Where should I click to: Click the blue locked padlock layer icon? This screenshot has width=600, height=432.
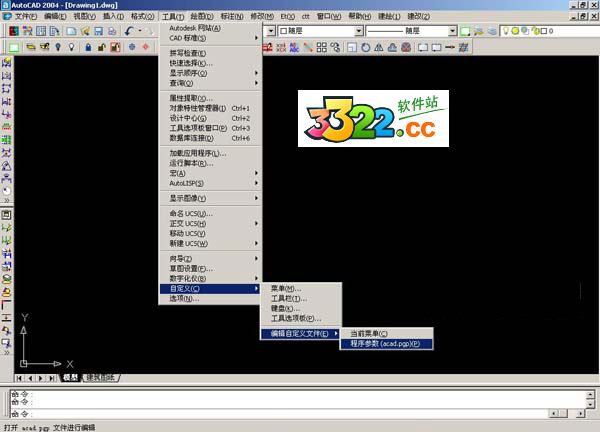[x=88, y=47]
